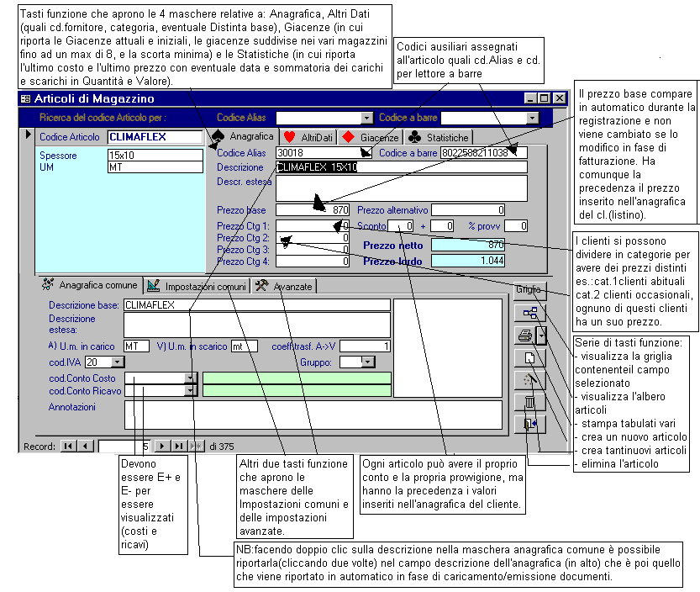Open the printer button's dropdown arrow
The image size is (700, 592).
[541, 335]
